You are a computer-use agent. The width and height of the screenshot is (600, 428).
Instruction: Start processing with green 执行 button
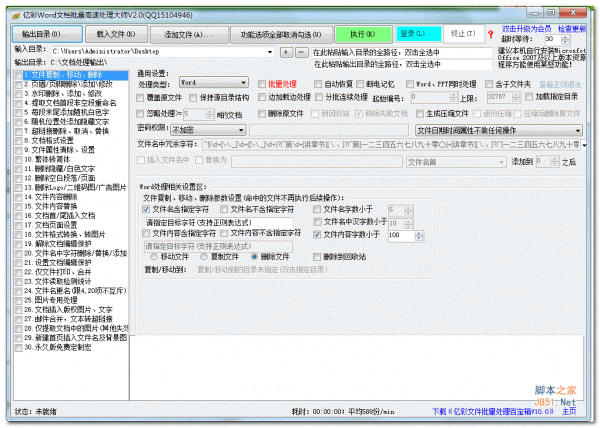[363, 34]
